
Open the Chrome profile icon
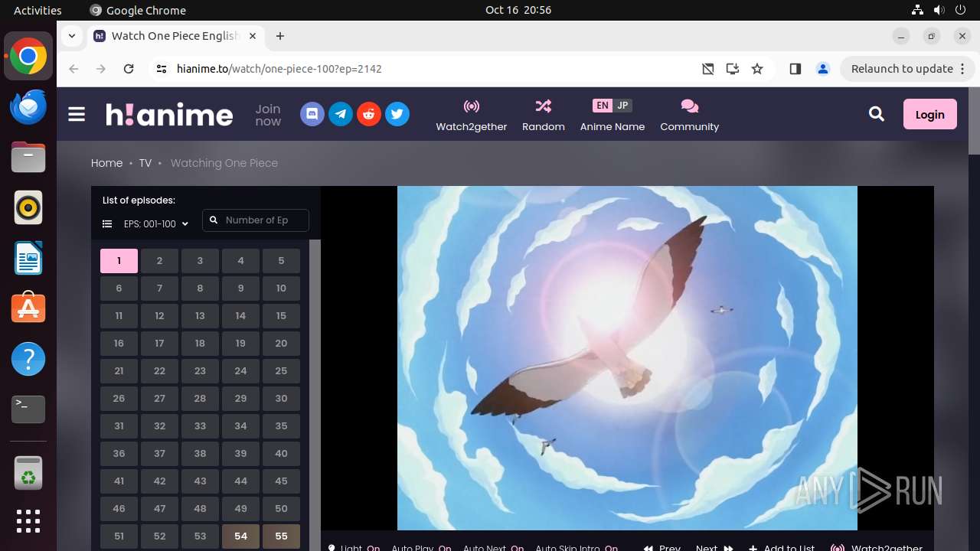pos(823,69)
